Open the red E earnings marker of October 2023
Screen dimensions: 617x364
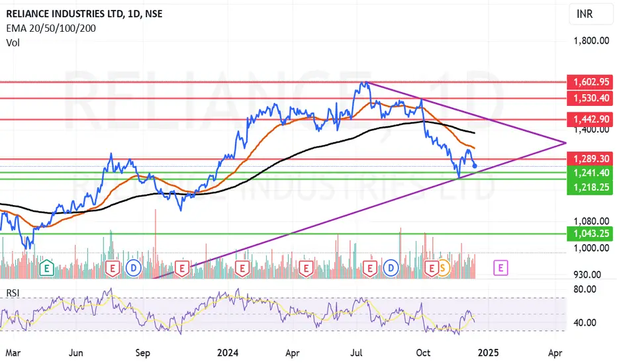182,269
